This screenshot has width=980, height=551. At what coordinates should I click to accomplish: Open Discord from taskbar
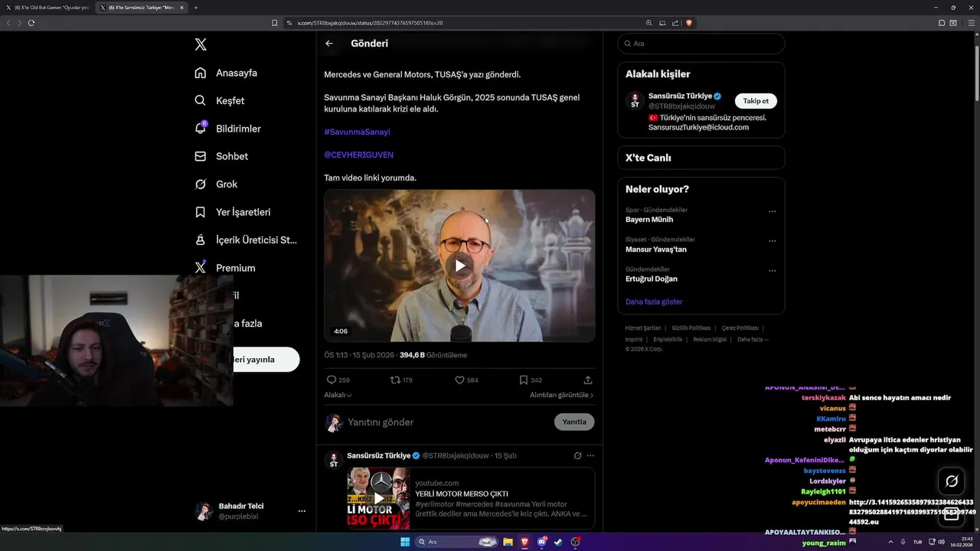point(541,542)
